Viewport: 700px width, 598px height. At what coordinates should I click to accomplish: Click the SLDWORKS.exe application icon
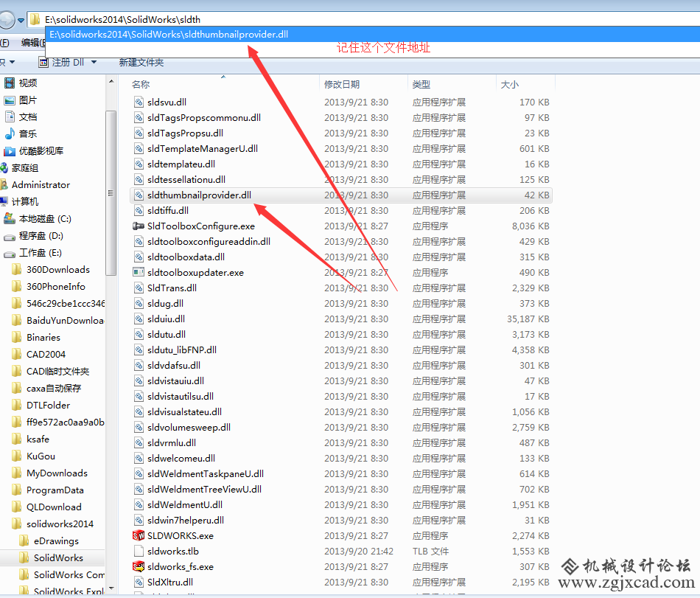[x=139, y=535]
